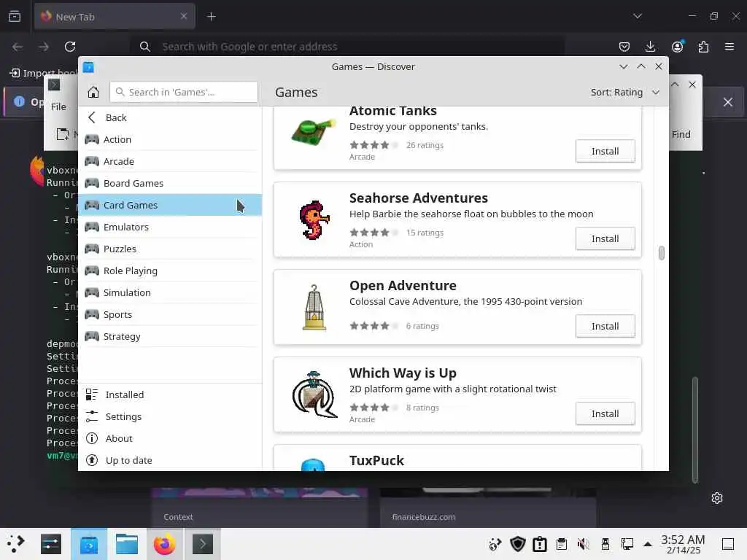Viewport: 747px width, 560px height.
Task: Click Firefox address bar
Action: (348, 46)
